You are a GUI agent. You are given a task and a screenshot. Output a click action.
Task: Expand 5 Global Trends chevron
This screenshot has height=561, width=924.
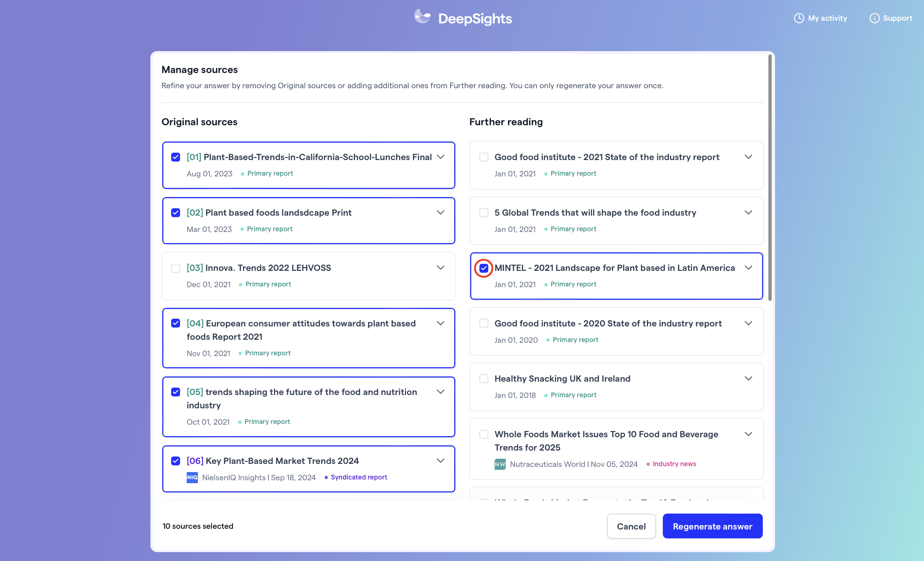748,212
